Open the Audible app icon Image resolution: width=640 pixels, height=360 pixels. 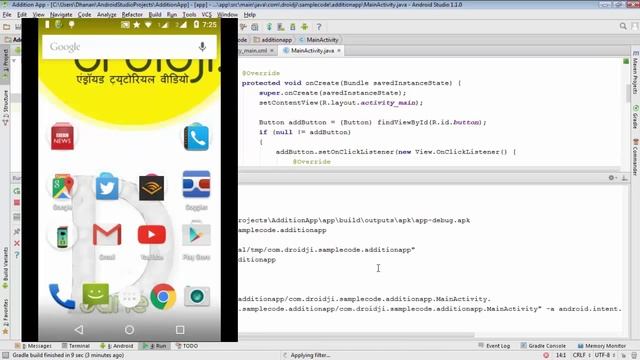click(x=151, y=188)
